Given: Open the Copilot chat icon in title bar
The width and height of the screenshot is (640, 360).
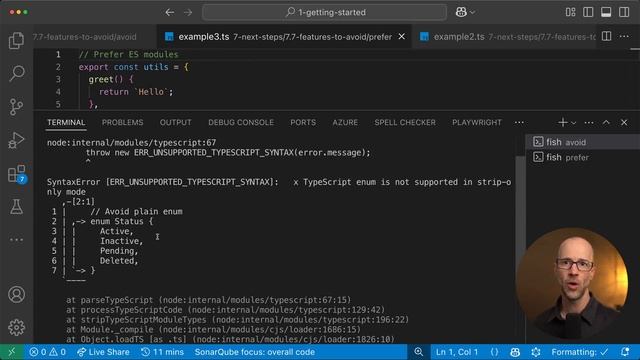Looking at the screenshot, I should [x=461, y=12].
